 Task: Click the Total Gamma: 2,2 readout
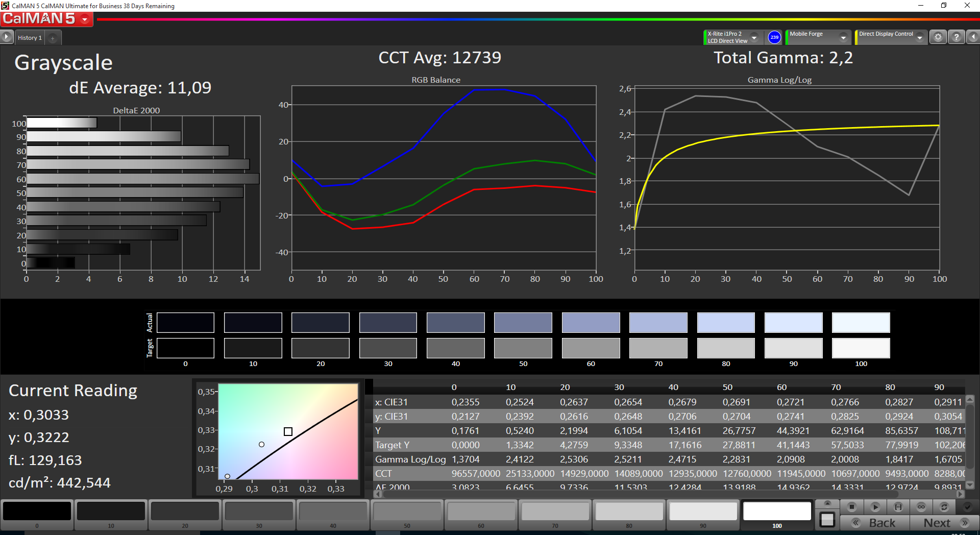point(783,58)
